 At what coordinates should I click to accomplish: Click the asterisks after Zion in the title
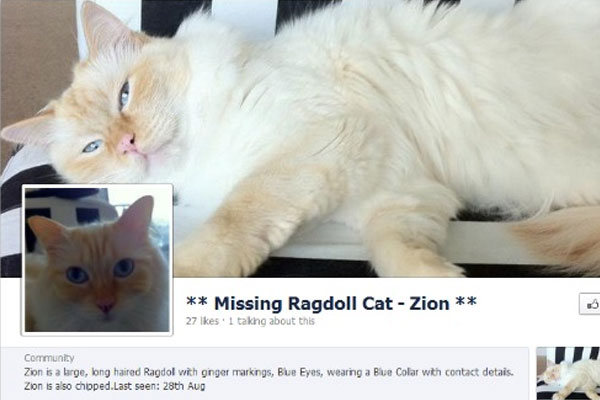point(466,300)
